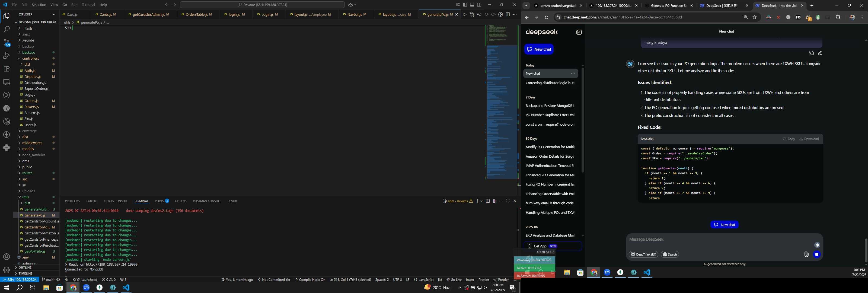The height and width of the screenshot is (293, 868).
Task: Attach a file in DeepSeek message box
Action: pos(806,254)
